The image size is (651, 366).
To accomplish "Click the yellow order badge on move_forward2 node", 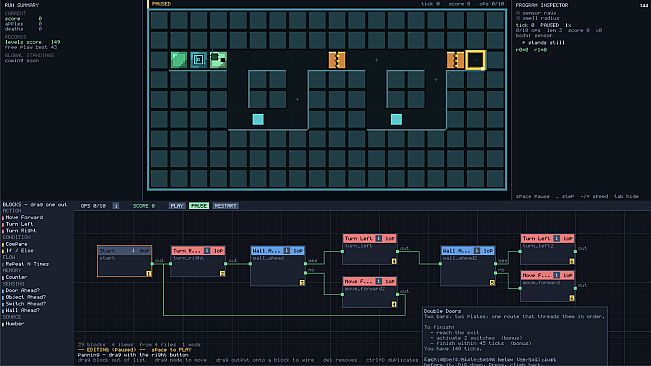I will pos(394,304).
